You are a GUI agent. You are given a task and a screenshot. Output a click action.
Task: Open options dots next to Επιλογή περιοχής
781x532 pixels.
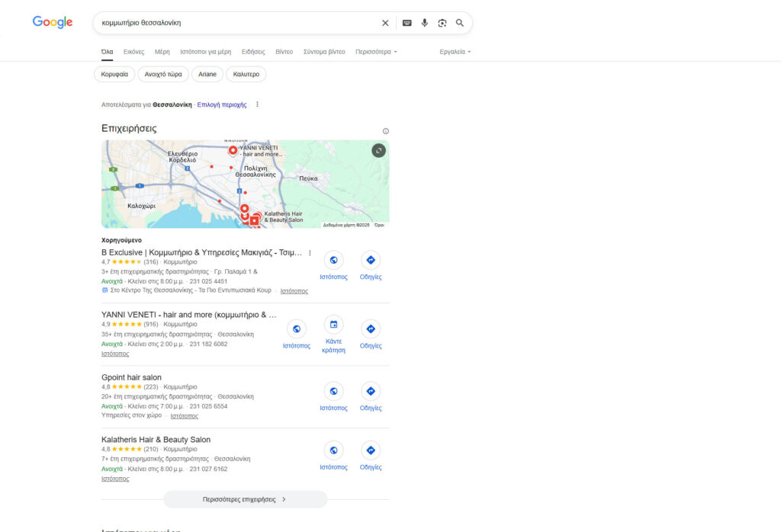click(257, 104)
